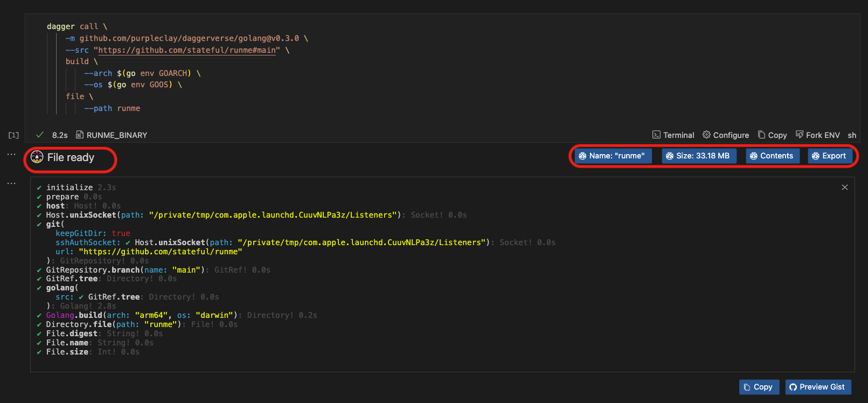Click the GitRepository.branch log entry
This screenshot has width=868, height=403.
tap(154, 270)
